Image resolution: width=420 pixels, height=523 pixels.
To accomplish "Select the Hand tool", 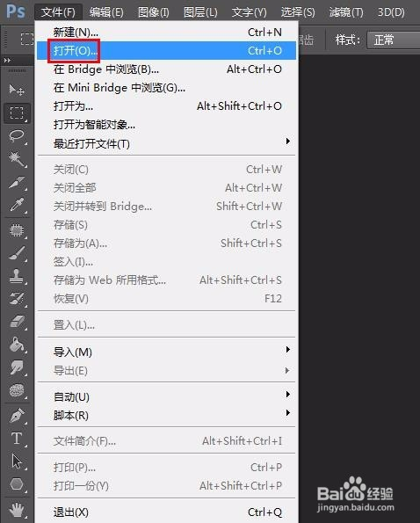I will pos(17,509).
